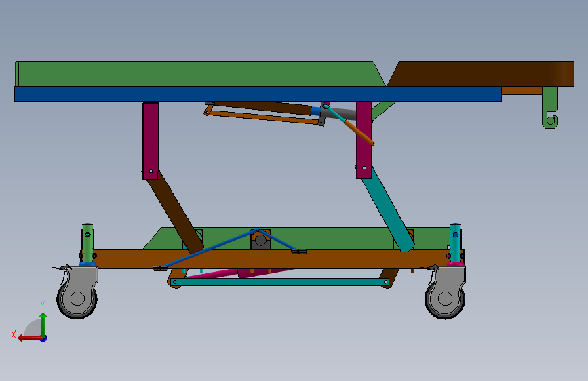Click the X axis label

(14, 334)
